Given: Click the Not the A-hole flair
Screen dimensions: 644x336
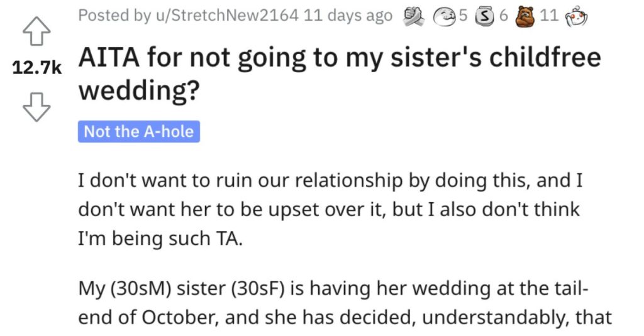Looking at the screenshot, I should pos(138,131).
